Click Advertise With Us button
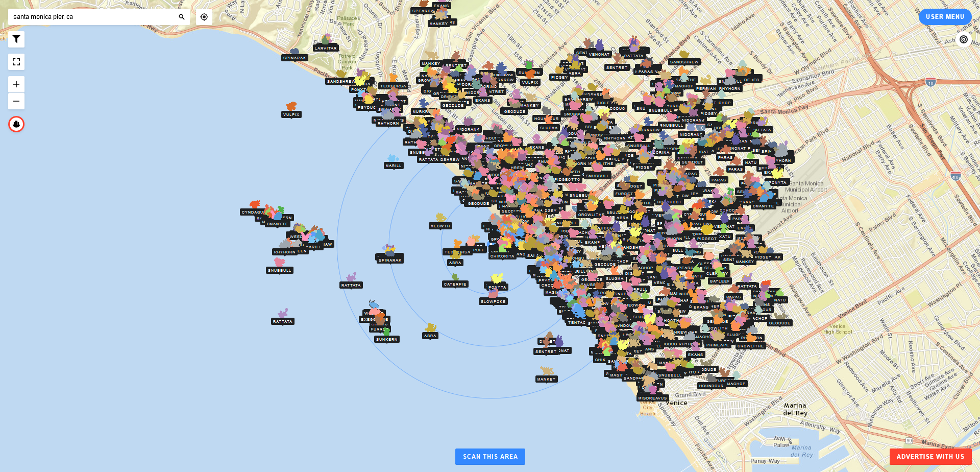Image resolution: width=980 pixels, height=472 pixels. coord(930,457)
